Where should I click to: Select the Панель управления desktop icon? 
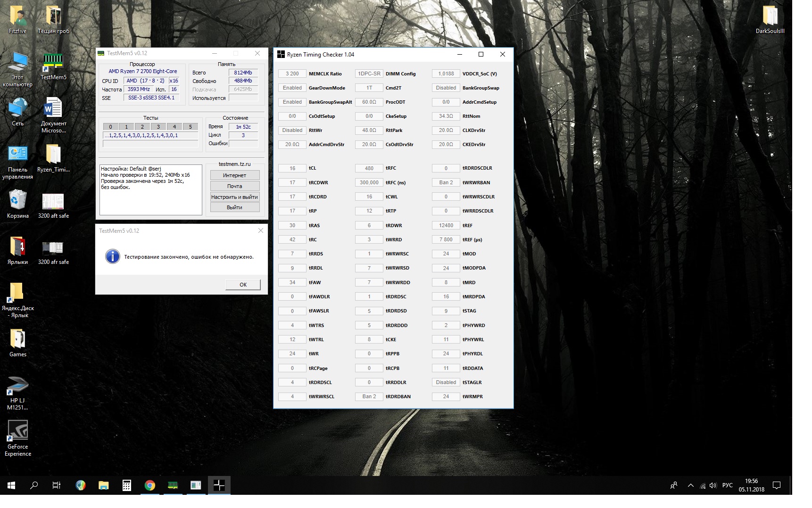tap(17, 162)
